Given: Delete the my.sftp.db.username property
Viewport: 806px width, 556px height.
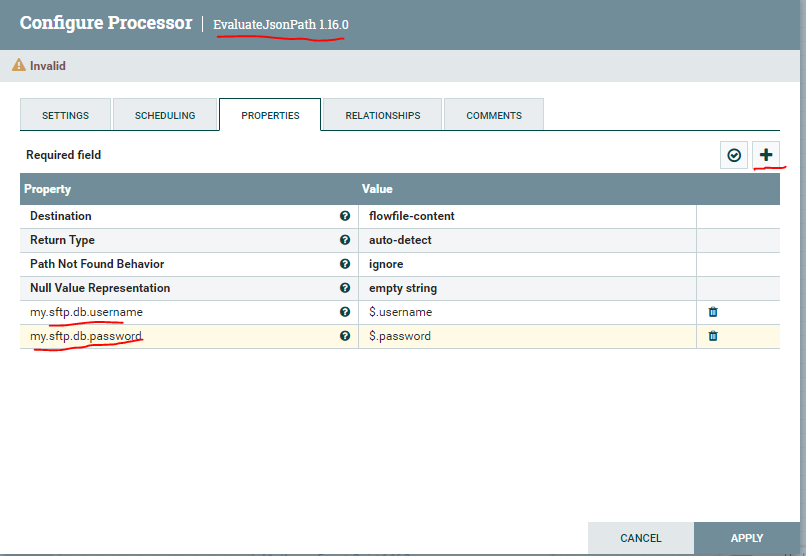Looking at the screenshot, I should [x=713, y=312].
